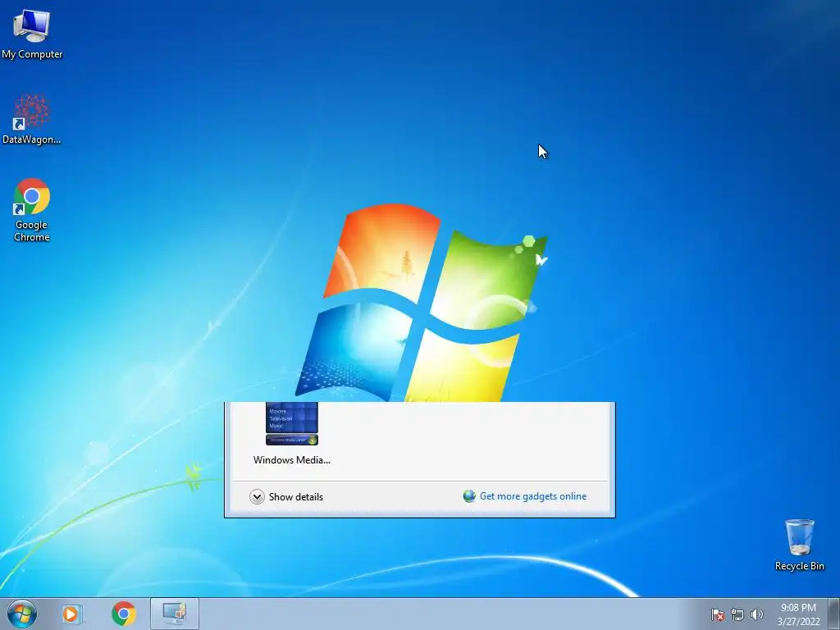Screen dimensions: 840x630
Task: Open the My Computer desktop icon
Action: pyautogui.click(x=32, y=33)
